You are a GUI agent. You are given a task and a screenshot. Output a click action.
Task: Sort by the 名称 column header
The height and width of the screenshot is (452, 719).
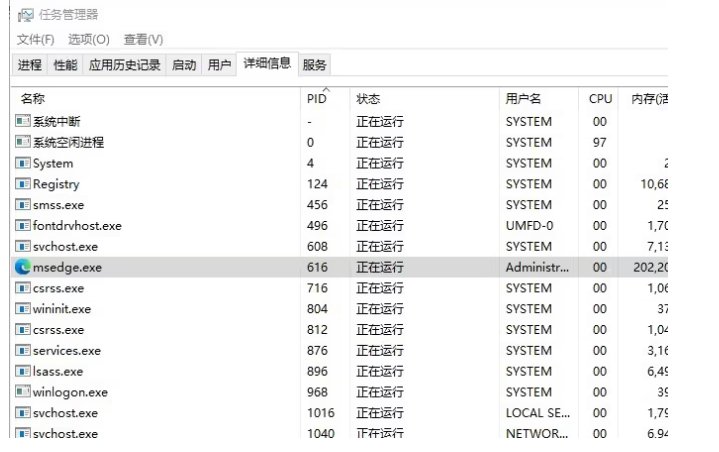(156, 98)
